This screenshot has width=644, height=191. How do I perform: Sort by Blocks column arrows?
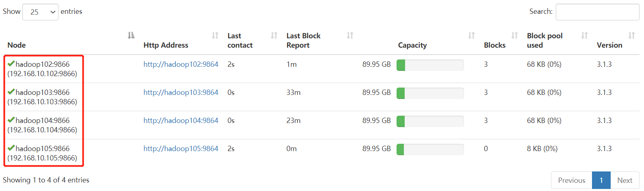(514, 35)
